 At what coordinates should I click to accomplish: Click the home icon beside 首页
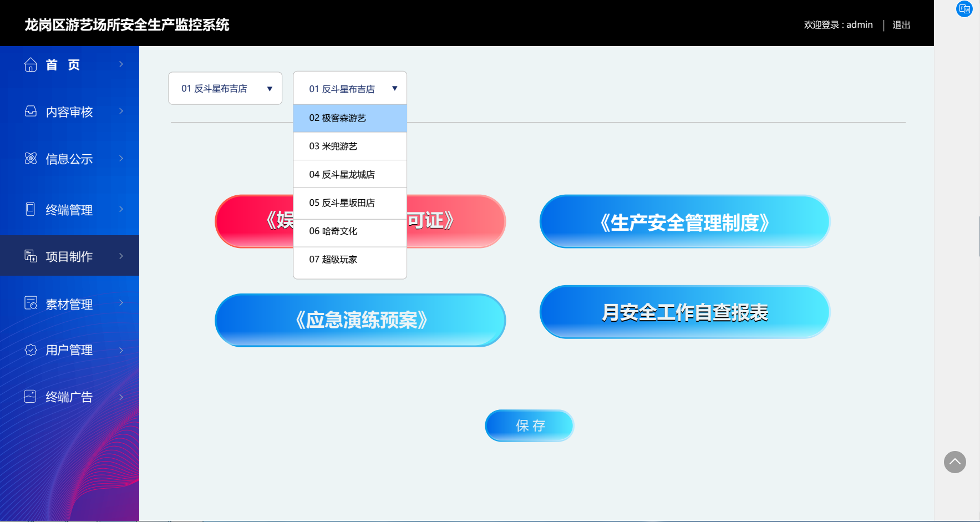[x=31, y=65]
